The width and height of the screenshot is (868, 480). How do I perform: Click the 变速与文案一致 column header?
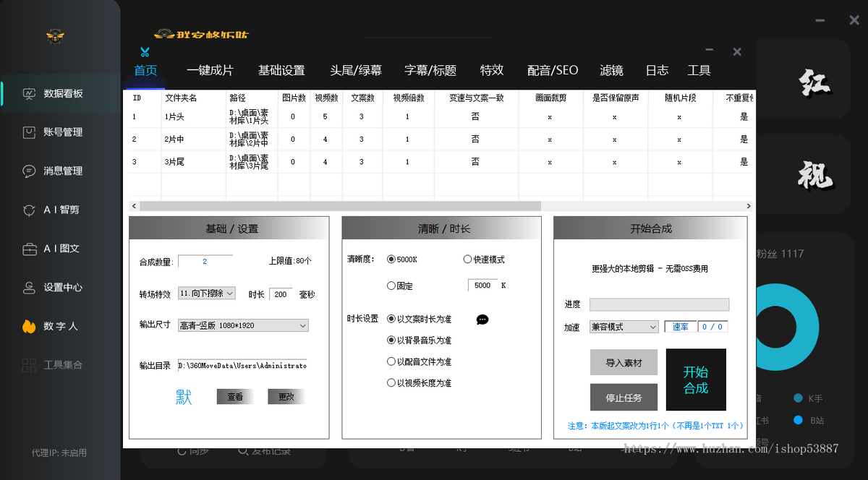coord(475,97)
